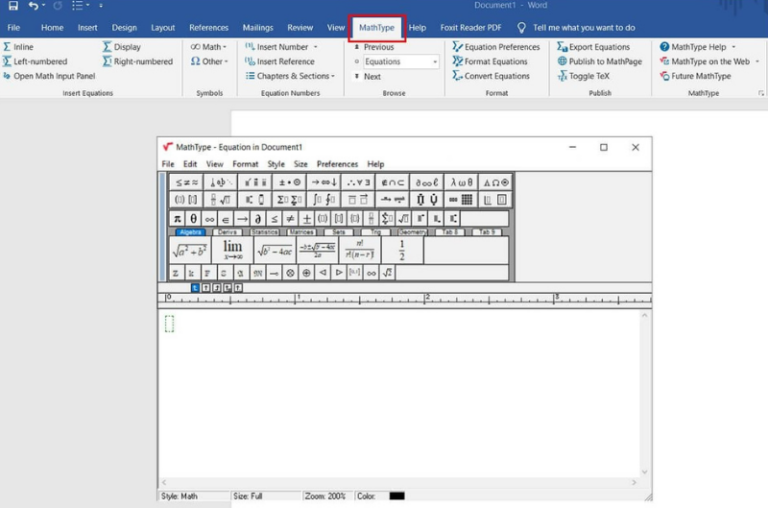Screen dimensions: 768x508
Task: Click the horizontal scrollbar right arrow in MathType
Action: click(634, 482)
